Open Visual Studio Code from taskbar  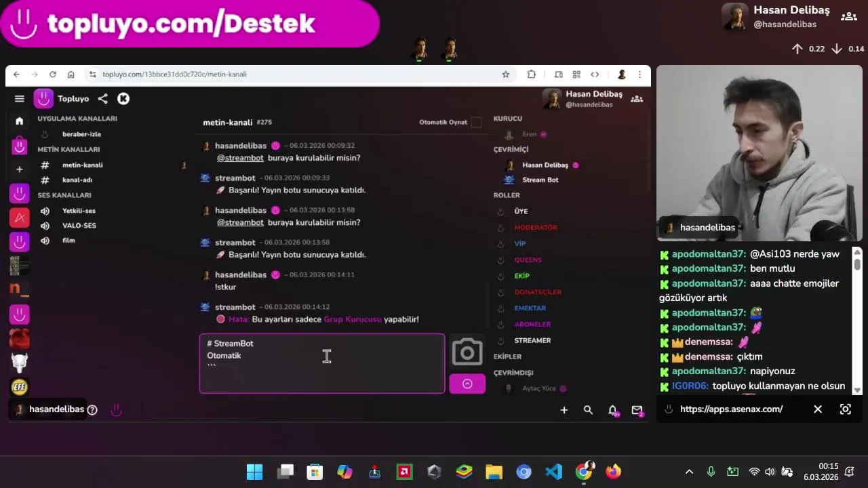tap(553, 472)
